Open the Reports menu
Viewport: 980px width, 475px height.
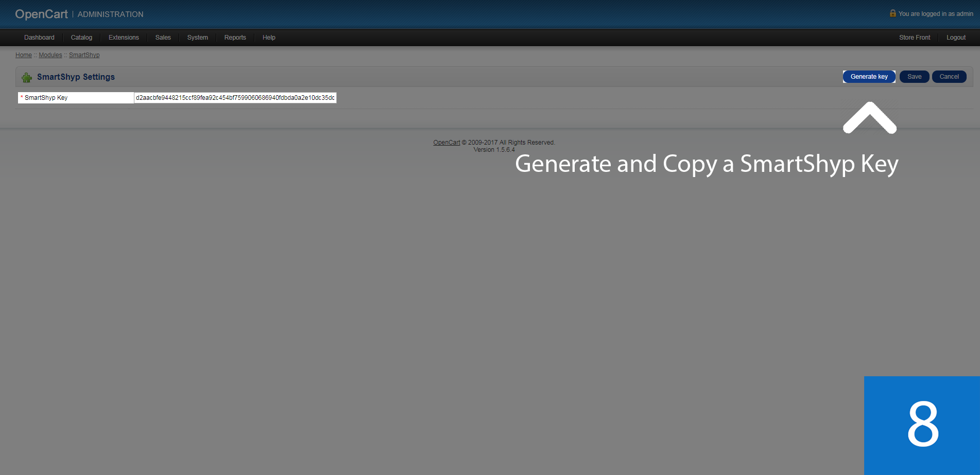235,38
